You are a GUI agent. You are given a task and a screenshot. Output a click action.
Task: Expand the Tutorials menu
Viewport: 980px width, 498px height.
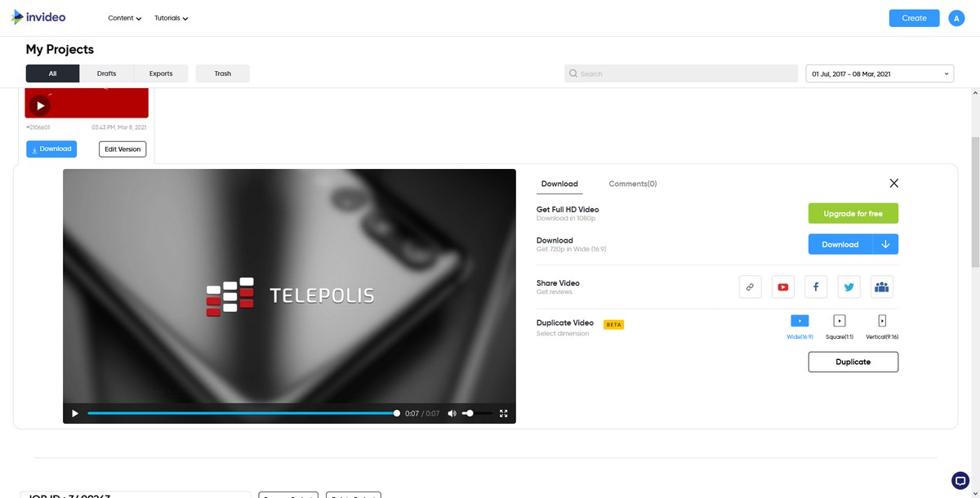tap(171, 18)
